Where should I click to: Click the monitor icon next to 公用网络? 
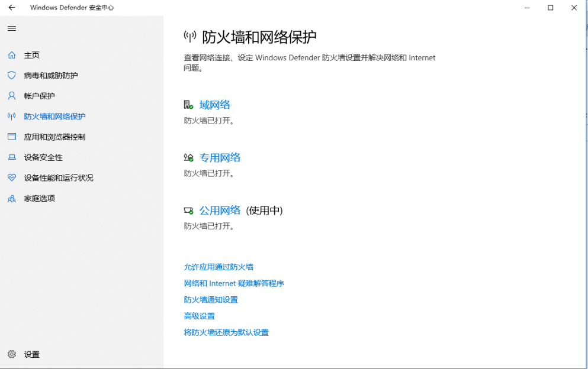(189, 211)
